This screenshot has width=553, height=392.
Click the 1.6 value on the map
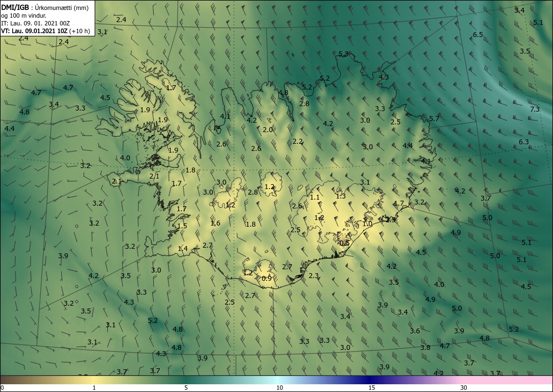(x=215, y=223)
